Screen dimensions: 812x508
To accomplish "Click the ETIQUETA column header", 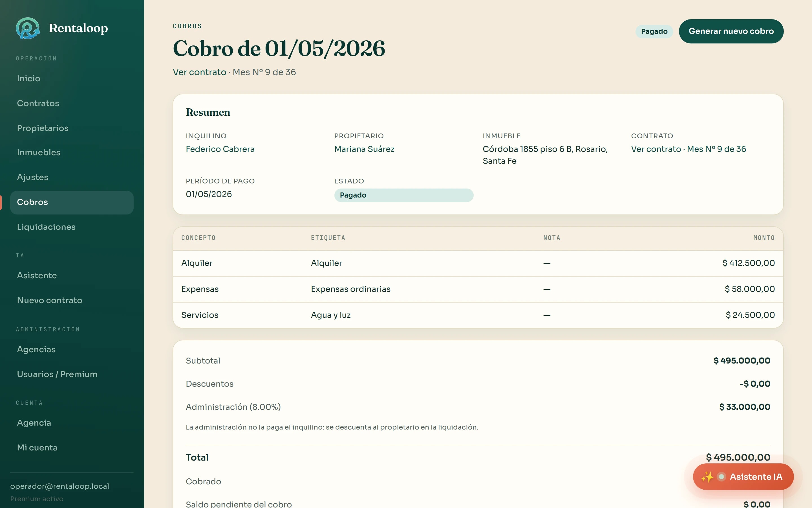I will point(328,238).
